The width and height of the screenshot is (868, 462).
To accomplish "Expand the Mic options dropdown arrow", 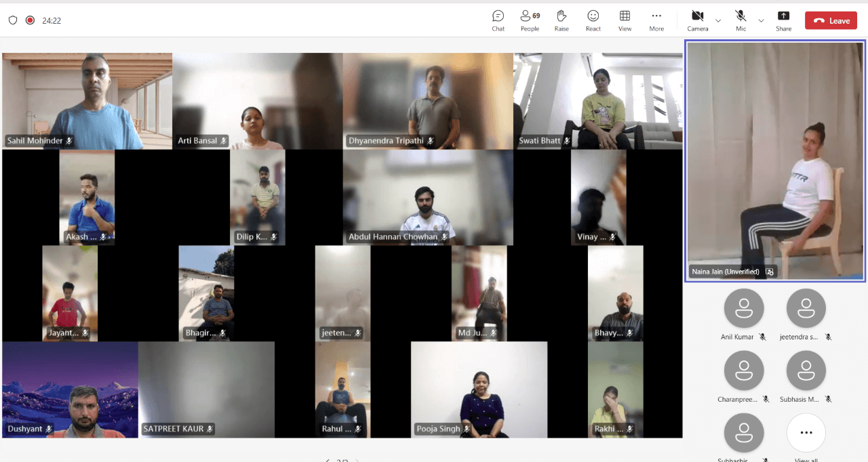I will [761, 20].
